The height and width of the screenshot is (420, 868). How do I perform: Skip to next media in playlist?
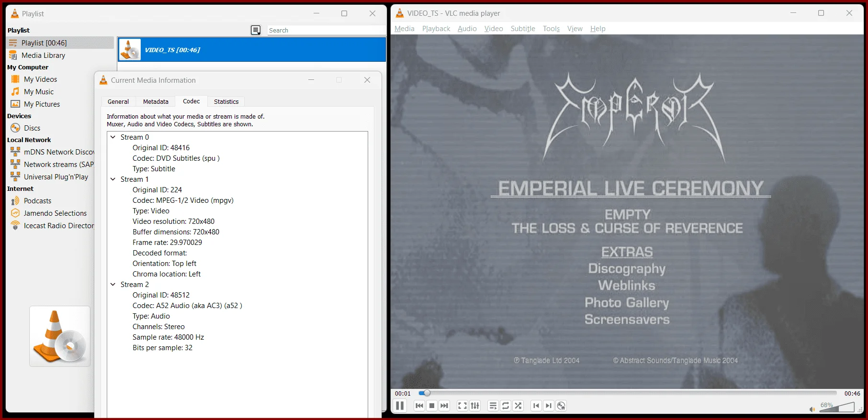[444, 406]
